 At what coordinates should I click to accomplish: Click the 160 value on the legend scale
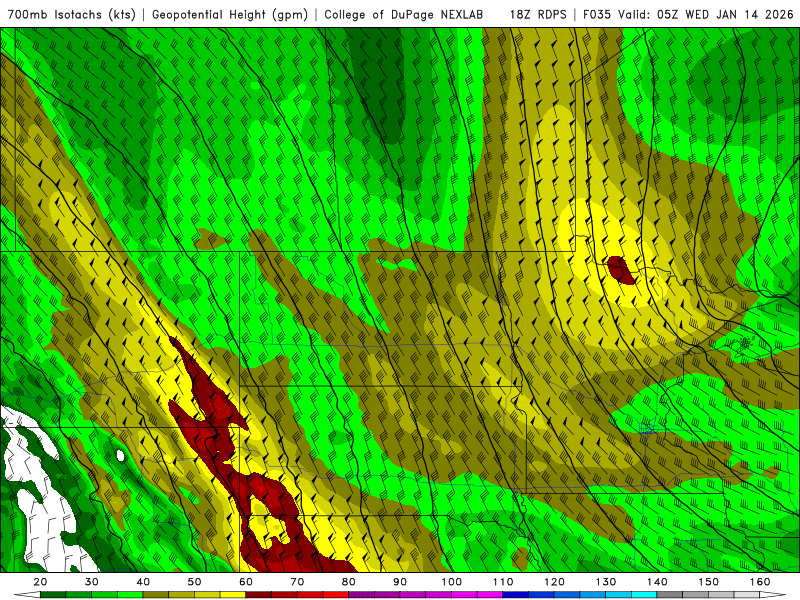[760, 582]
